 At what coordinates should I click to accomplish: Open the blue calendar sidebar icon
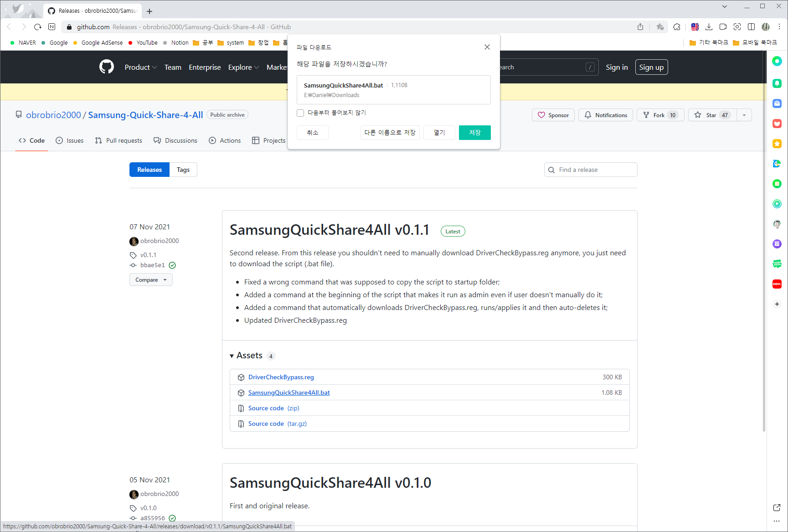[777, 103]
